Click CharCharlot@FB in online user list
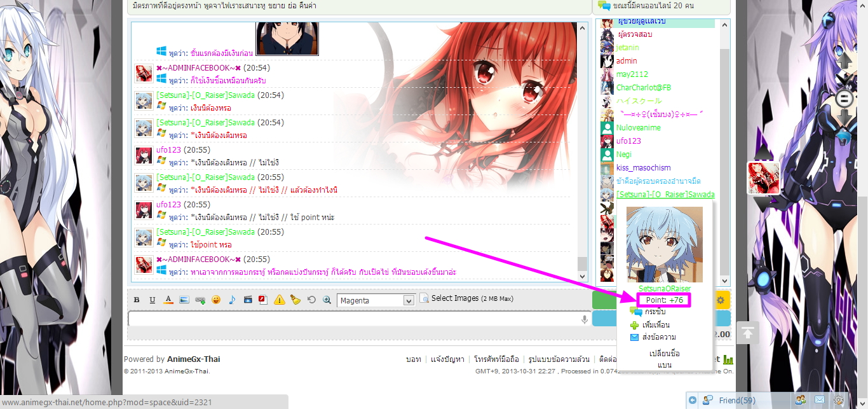Image resolution: width=868 pixels, height=409 pixels. [644, 88]
